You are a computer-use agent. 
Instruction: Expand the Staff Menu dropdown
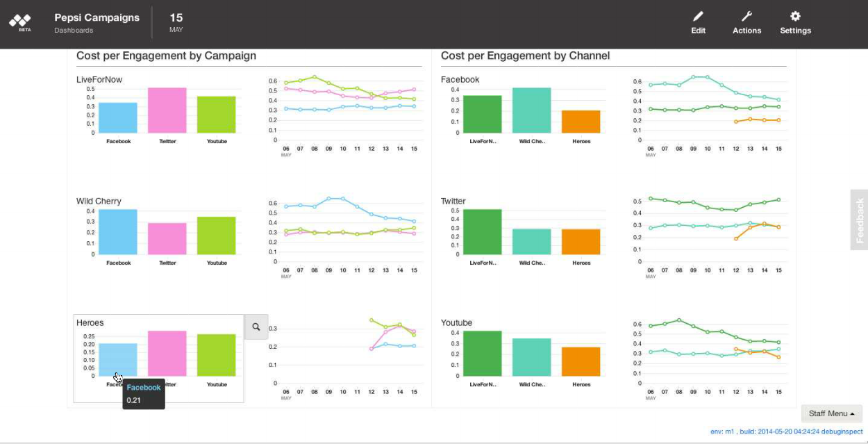831,413
